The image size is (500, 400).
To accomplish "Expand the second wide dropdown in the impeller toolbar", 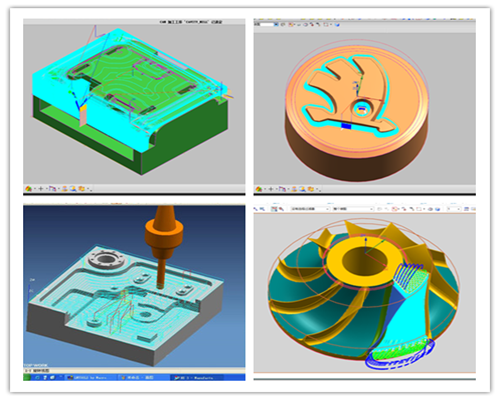I will [353, 209].
